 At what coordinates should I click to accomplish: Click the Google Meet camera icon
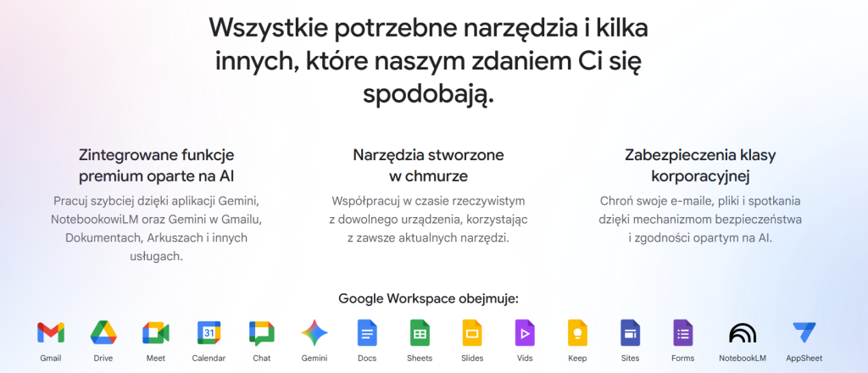click(156, 332)
